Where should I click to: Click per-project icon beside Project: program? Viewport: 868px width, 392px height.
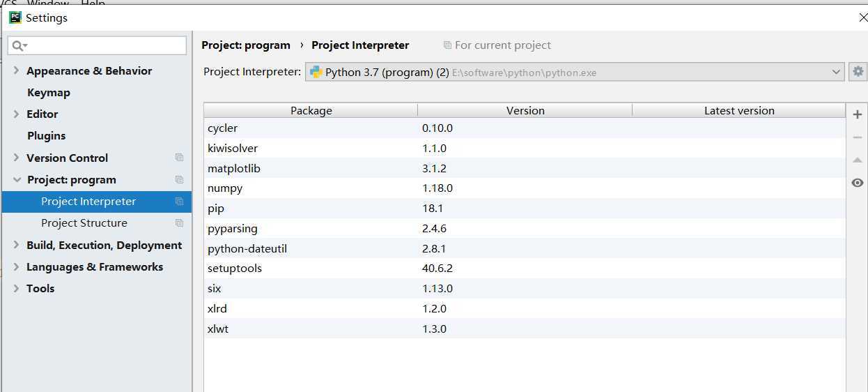tap(179, 179)
